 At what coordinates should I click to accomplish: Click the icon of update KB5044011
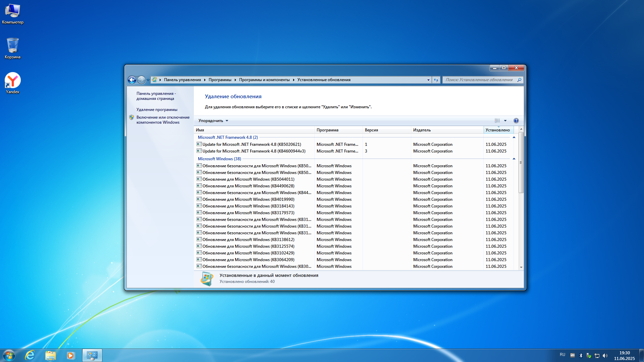[199, 179]
